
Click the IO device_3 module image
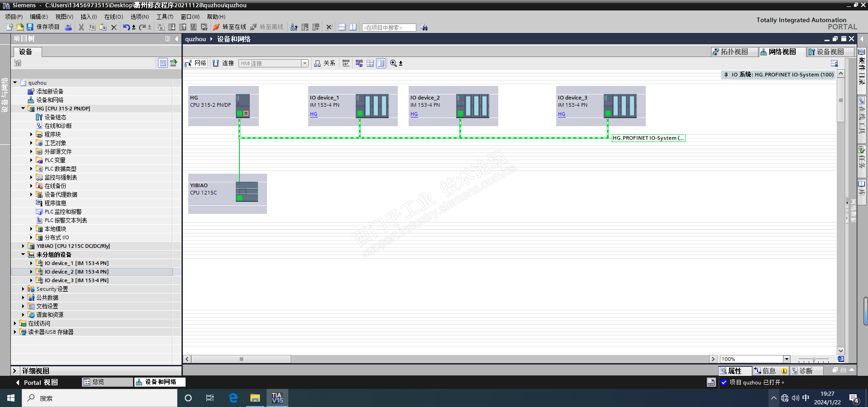tap(620, 106)
